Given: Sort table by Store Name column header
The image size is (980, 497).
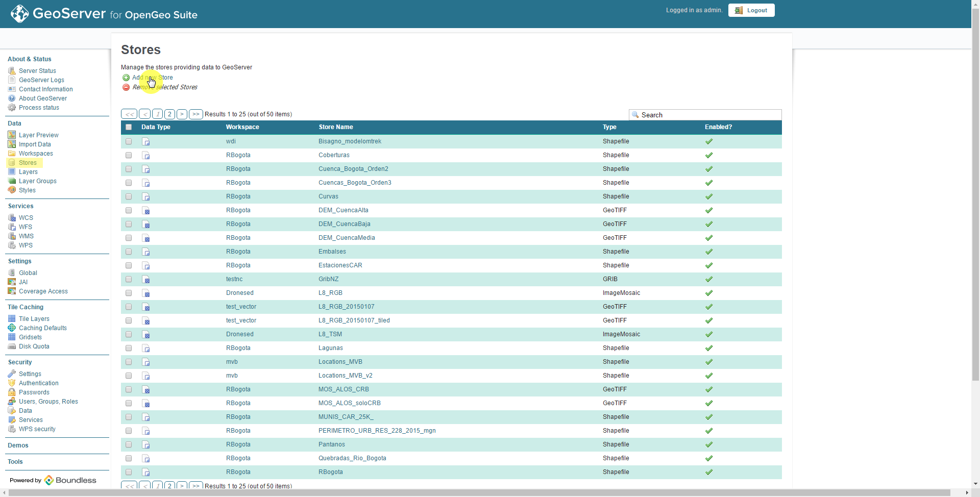Looking at the screenshot, I should (x=336, y=127).
